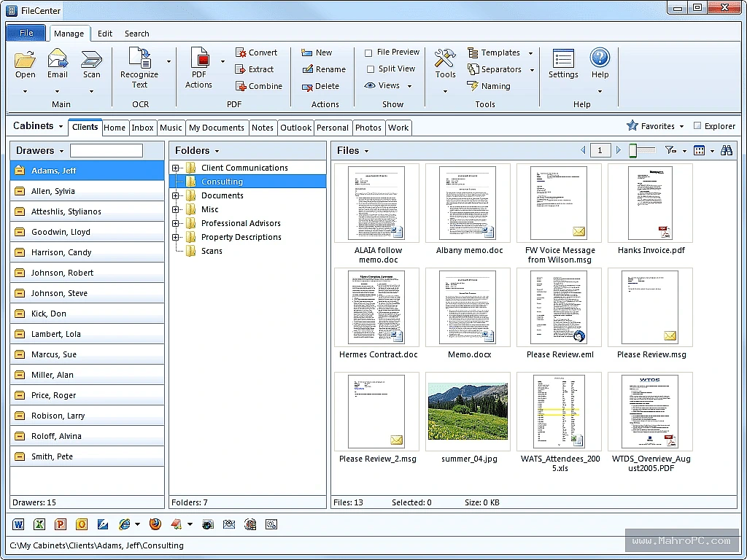
Task: Select the Smith, Pete drawer
Action: [x=88, y=456]
